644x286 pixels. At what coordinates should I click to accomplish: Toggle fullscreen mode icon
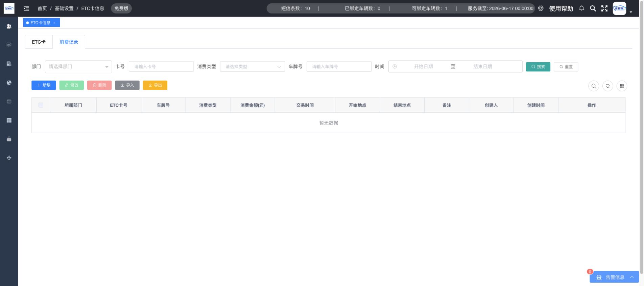tap(604, 8)
